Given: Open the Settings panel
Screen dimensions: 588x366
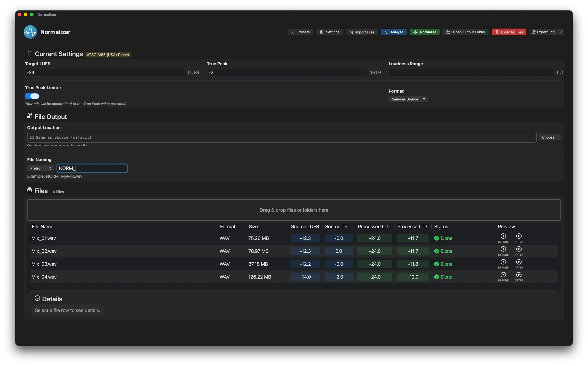Looking at the screenshot, I should point(329,32).
